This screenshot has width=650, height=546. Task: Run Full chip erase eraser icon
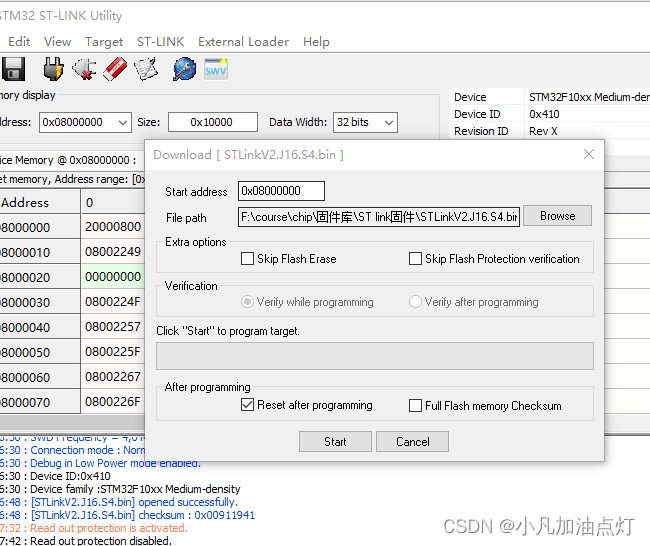[x=115, y=69]
